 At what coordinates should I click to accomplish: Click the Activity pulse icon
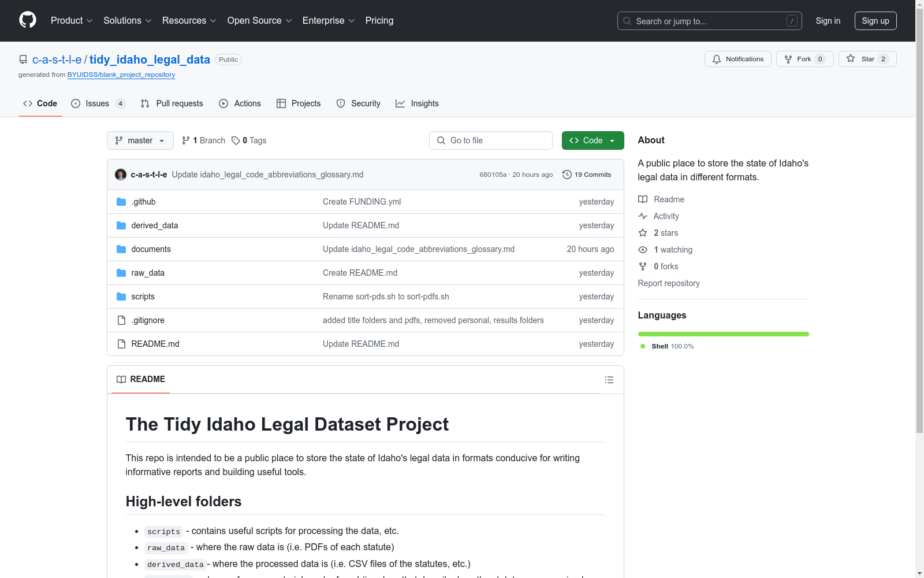pos(643,216)
